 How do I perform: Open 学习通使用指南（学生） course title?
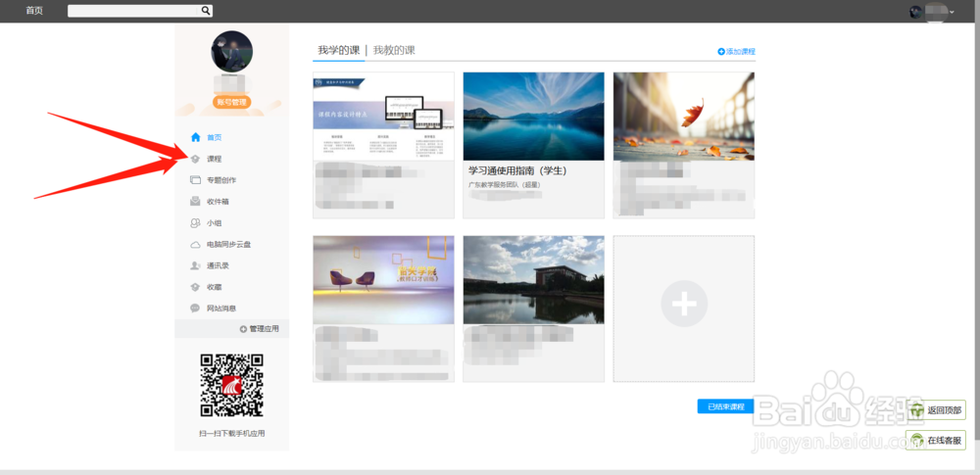coord(517,170)
